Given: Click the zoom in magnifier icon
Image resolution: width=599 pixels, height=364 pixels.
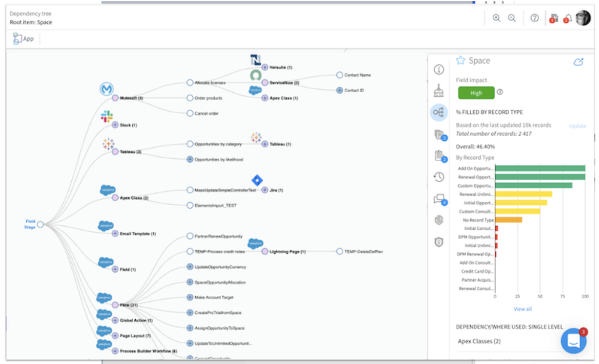Looking at the screenshot, I should tap(496, 18).
